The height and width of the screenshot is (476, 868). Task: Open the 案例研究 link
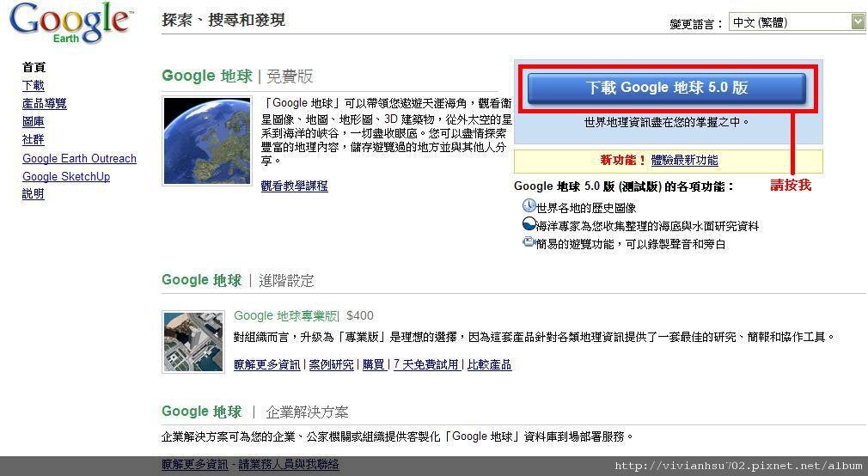click(x=331, y=365)
